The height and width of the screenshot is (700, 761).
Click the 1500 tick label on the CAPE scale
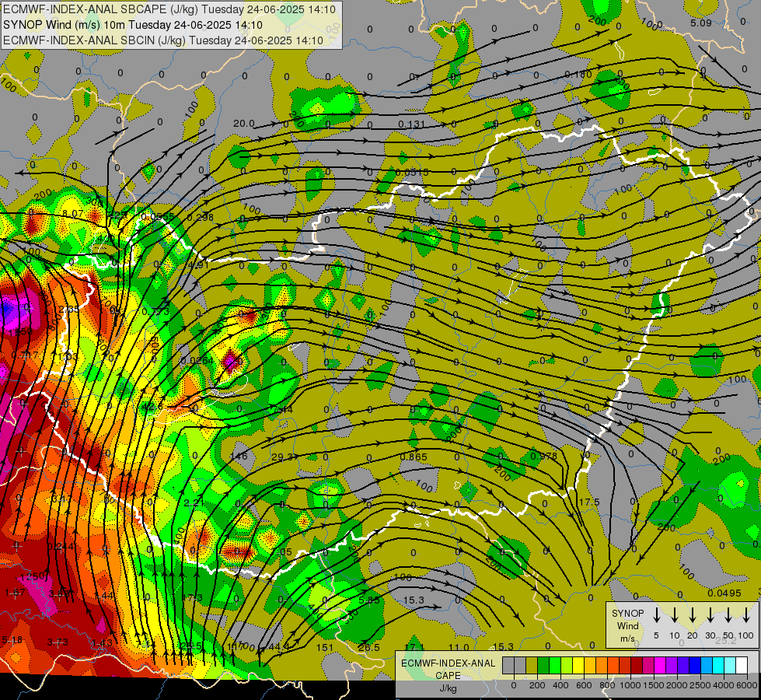pos(654,685)
